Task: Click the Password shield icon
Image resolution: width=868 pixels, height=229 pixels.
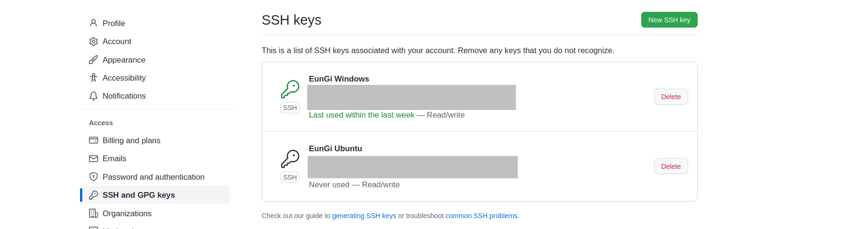Action: click(94, 177)
